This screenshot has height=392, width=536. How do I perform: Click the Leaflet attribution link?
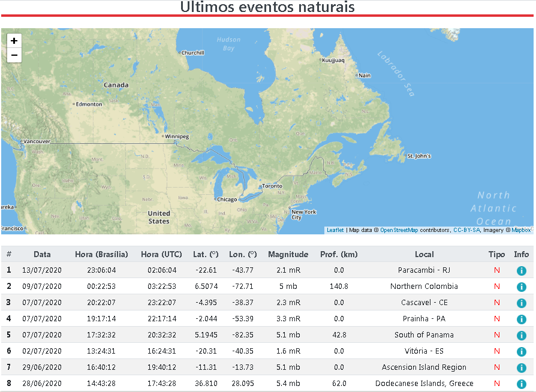[x=335, y=230]
